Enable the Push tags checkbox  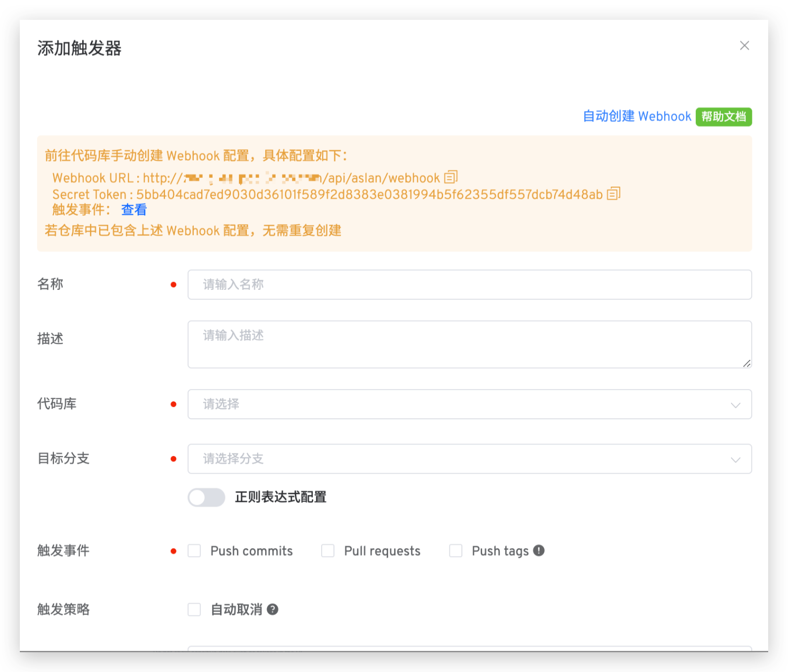coord(455,551)
